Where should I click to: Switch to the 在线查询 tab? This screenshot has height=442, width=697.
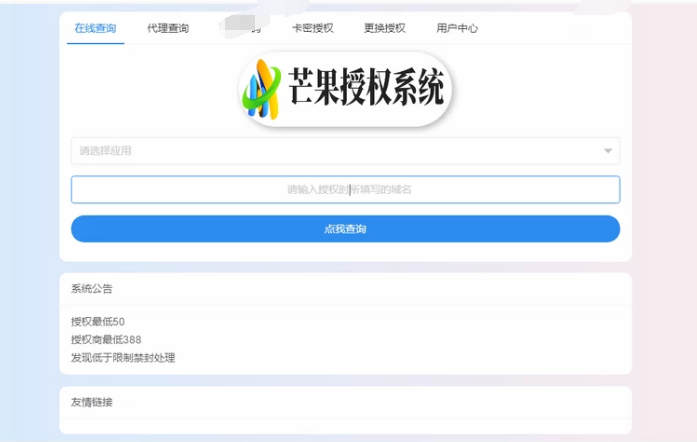coord(95,28)
